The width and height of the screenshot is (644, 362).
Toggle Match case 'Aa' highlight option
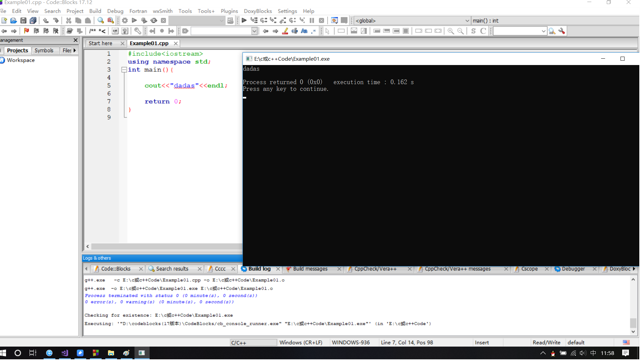(x=304, y=31)
